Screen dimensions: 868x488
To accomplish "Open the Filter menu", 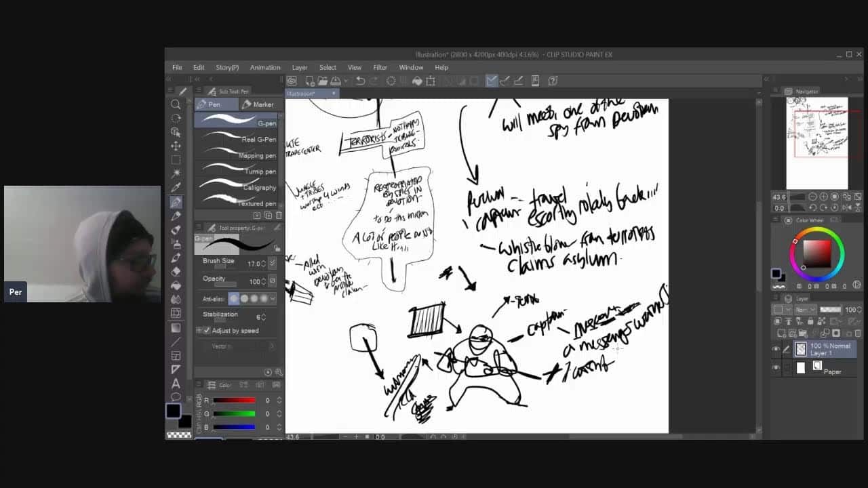I will tap(380, 68).
